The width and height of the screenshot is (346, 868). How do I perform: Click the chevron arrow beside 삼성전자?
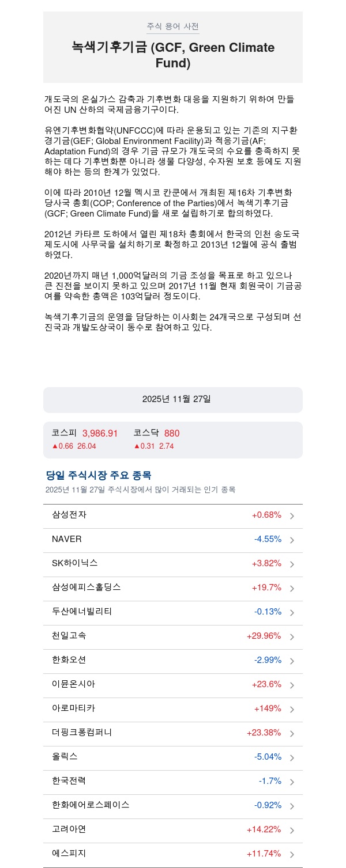292,516
